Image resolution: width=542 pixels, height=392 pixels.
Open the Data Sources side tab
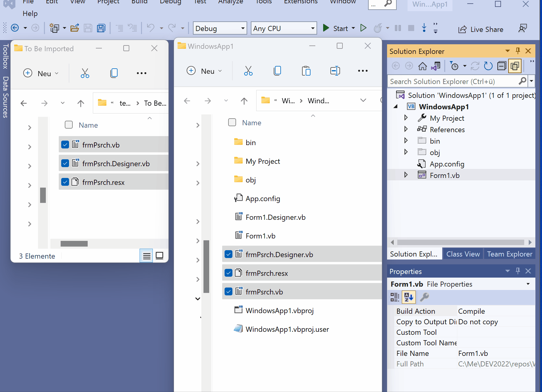point(5,97)
